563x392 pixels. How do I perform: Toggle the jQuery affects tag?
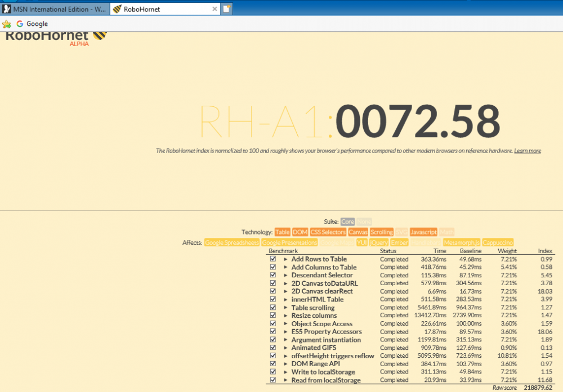pos(379,242)
